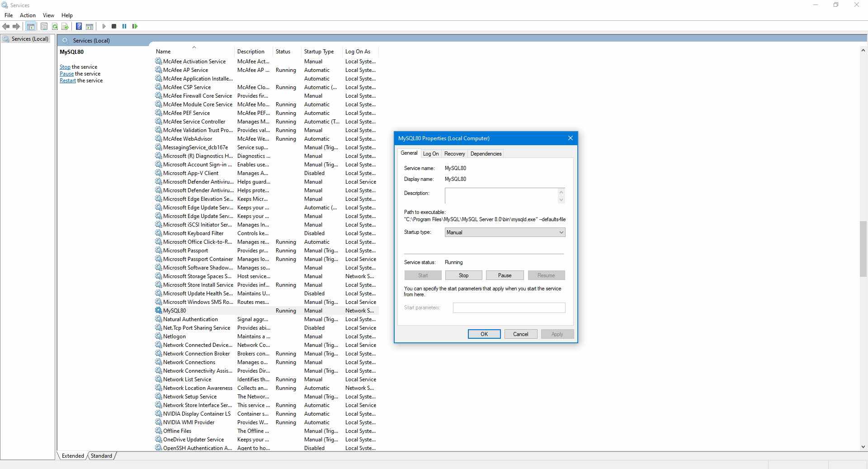Click scroll-up arrow of services list
The width and height of the screenshot is (868, 469).
tap(863, 50)
